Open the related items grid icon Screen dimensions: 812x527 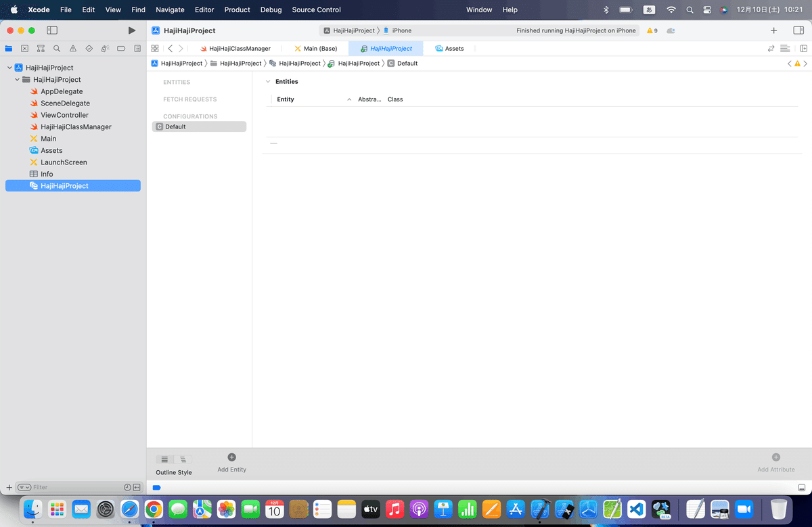coord(155,49)
